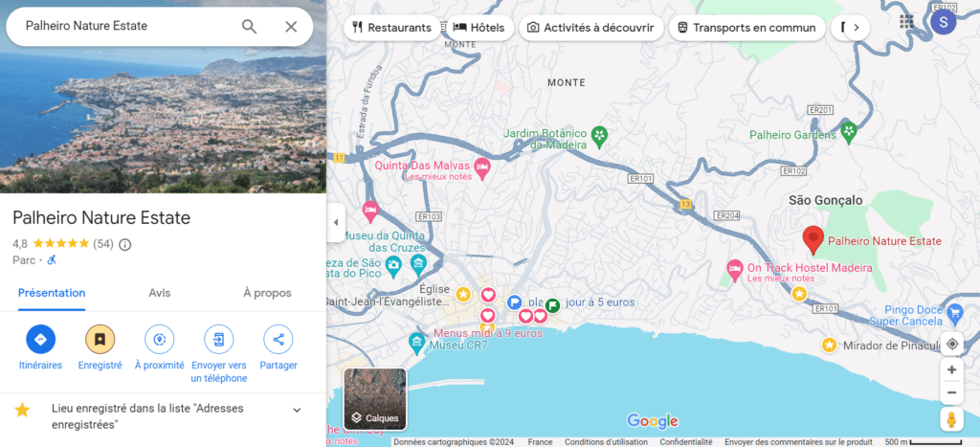Clear the search with the X icon
Image resolution: width=980 pixels, height=447 pixels.
291,26
